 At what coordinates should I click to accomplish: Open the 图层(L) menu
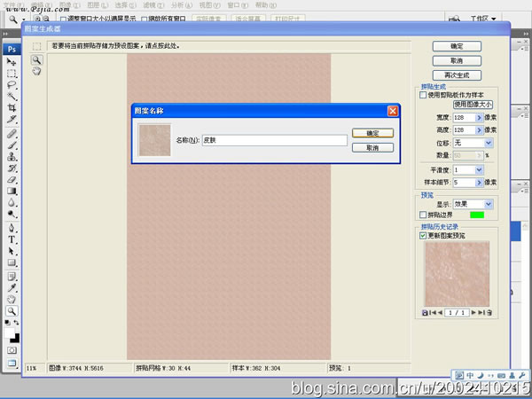coord(98,5)
